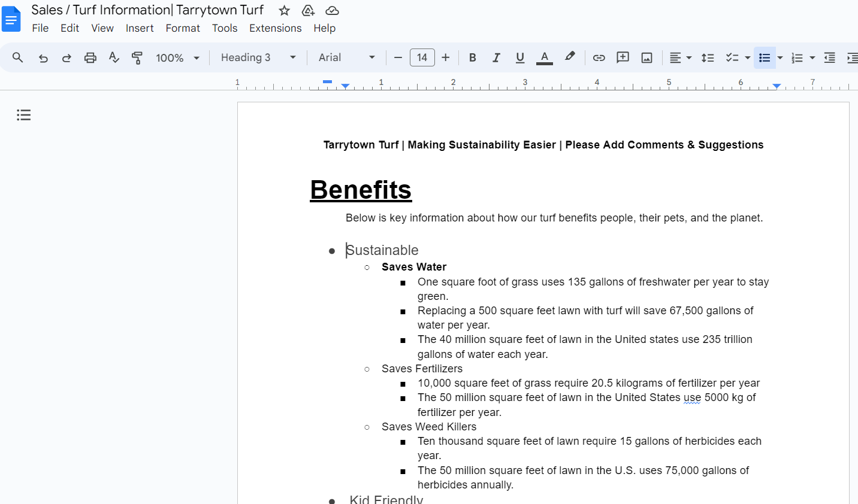This screenshot has height=504, width=858.
Task: Click the font size 14 field
Action: coord(422,57)
